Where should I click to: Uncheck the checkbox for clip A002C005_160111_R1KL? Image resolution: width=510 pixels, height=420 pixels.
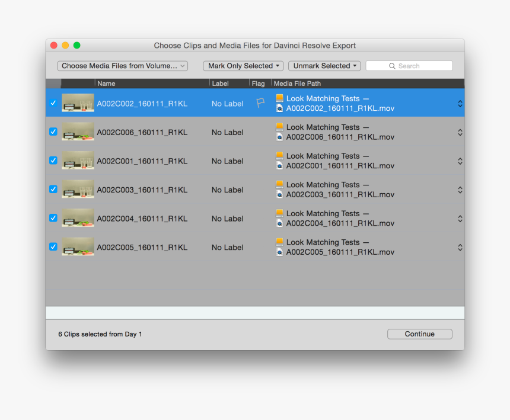[53, 247]
